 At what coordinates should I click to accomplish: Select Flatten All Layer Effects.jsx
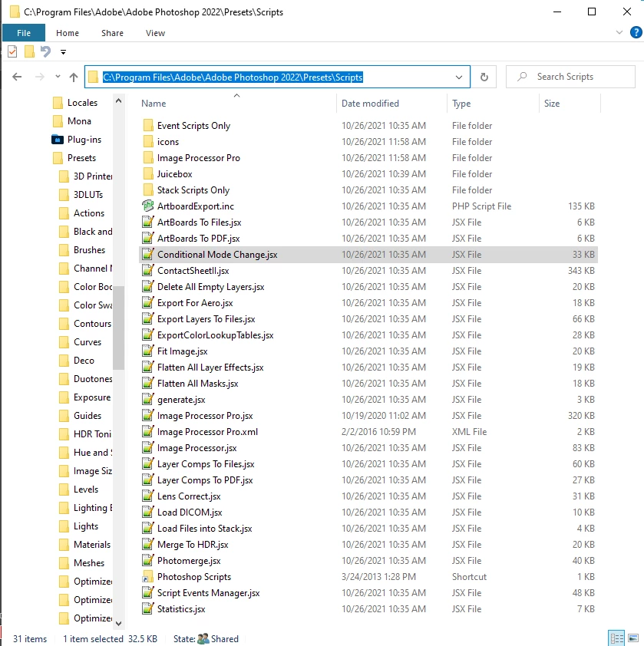(210, 367)
